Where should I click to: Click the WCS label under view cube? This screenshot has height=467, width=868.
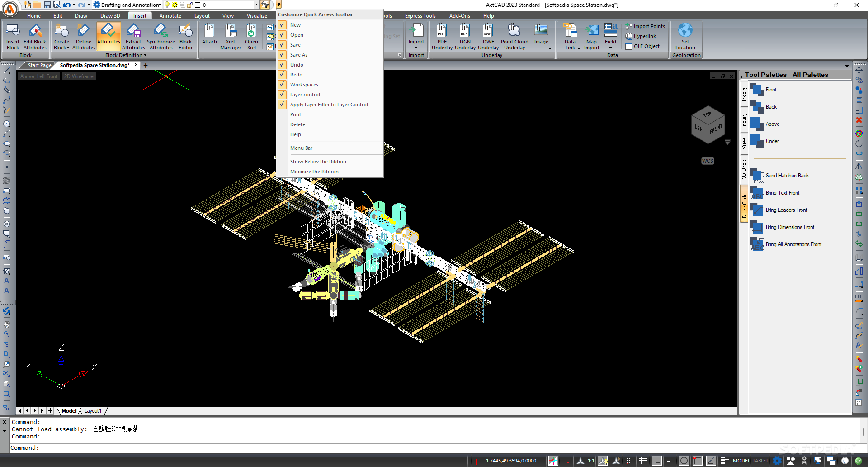tap(708, 161)
